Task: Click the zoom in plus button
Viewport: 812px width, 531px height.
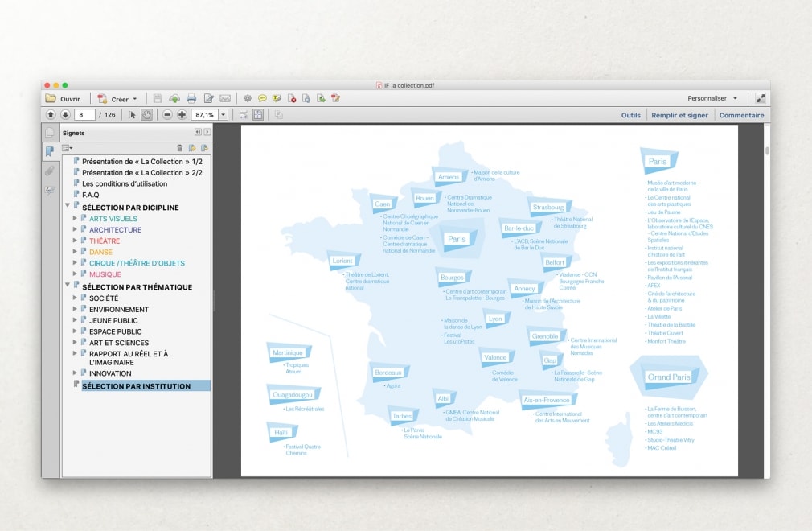Action: (182, 115)
